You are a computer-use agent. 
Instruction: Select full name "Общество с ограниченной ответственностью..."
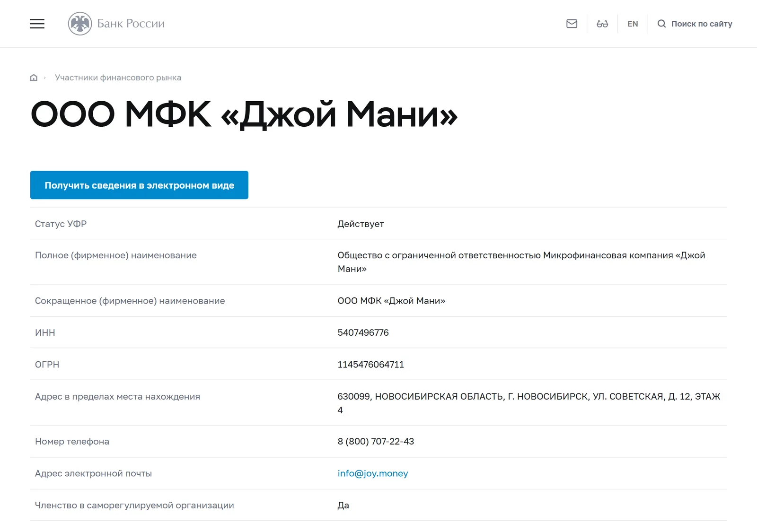pyautogui.click(x=521, y=262)
